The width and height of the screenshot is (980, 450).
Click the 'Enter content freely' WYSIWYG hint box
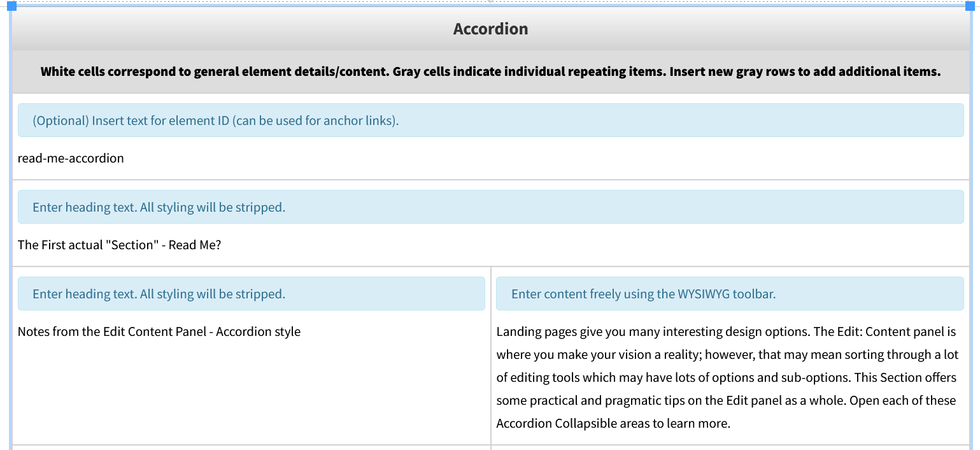click(729, 294)
